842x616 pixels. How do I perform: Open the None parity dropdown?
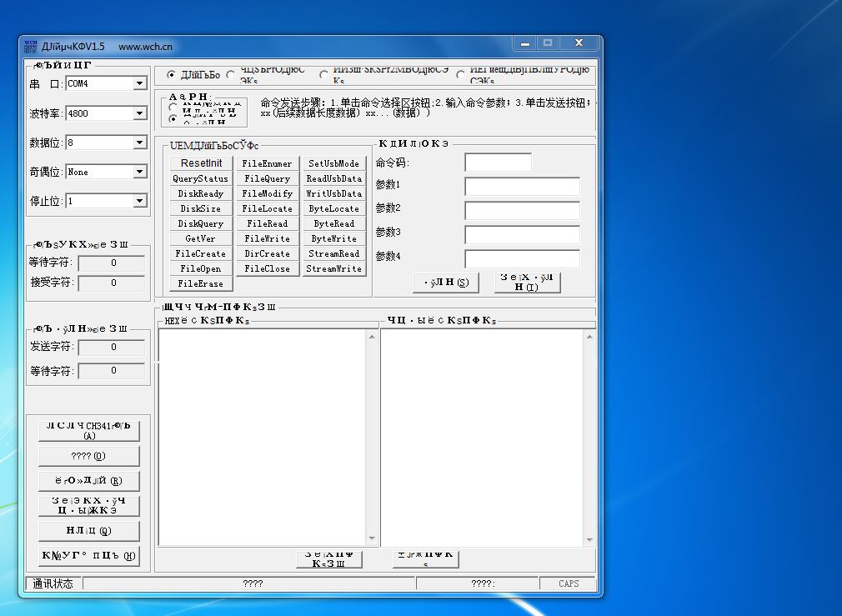click(140, 172)
